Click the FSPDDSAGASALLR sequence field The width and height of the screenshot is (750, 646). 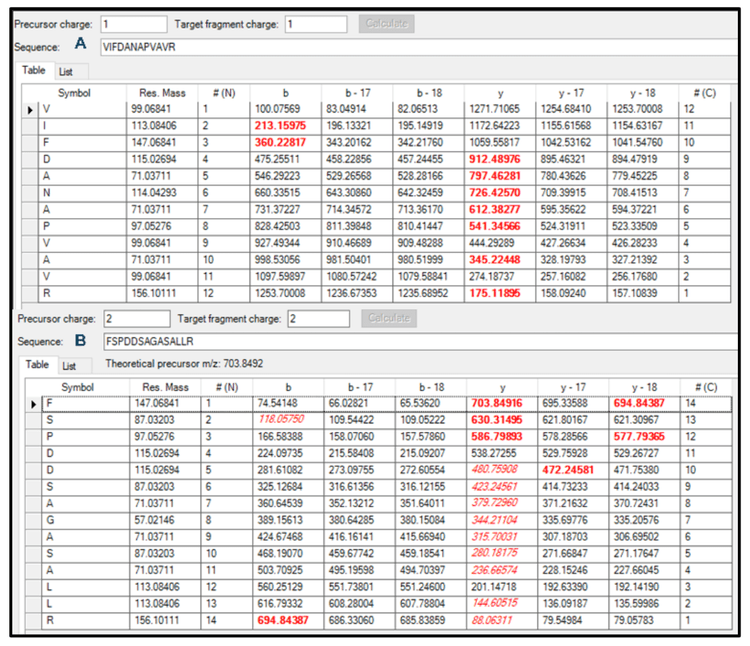[421, 341]
